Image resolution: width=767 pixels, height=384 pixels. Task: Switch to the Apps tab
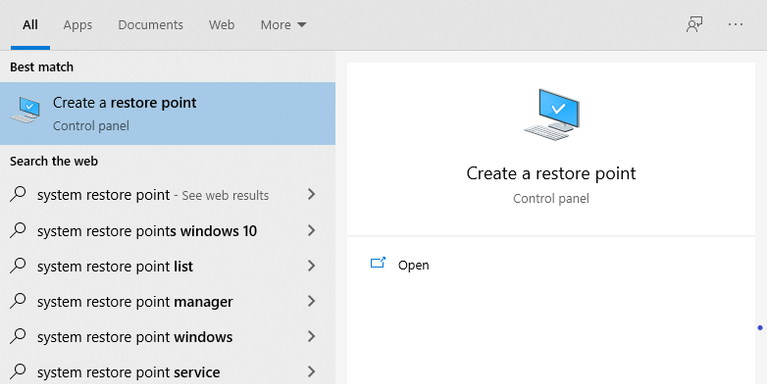click(x=78, y=25)
